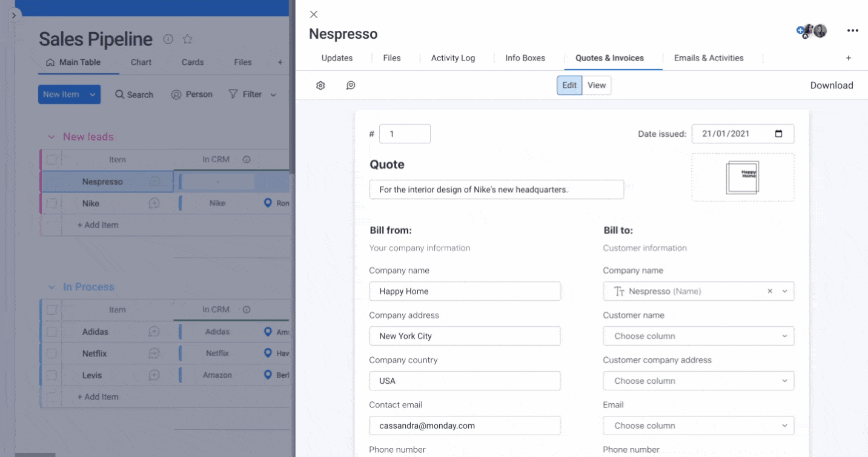Click the location pin in the Nike row
This screenshot has height=457, width=868.
[x=268, y=203]
